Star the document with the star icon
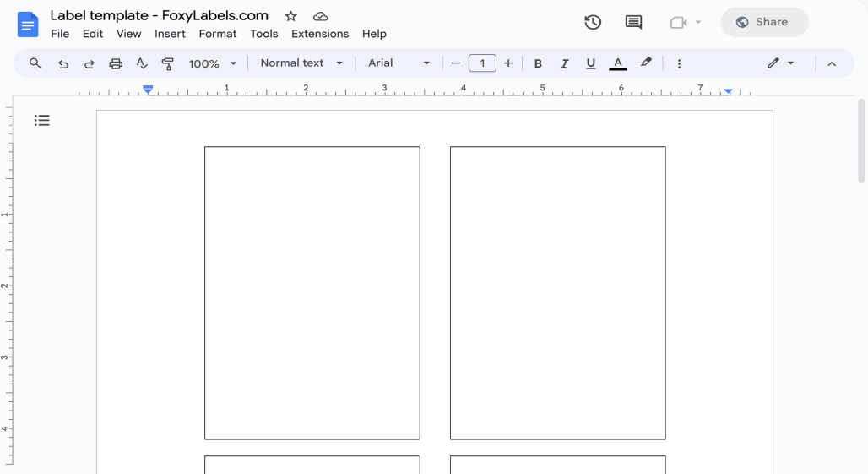This screenshot has width=868, height=474. coord(290,17)
